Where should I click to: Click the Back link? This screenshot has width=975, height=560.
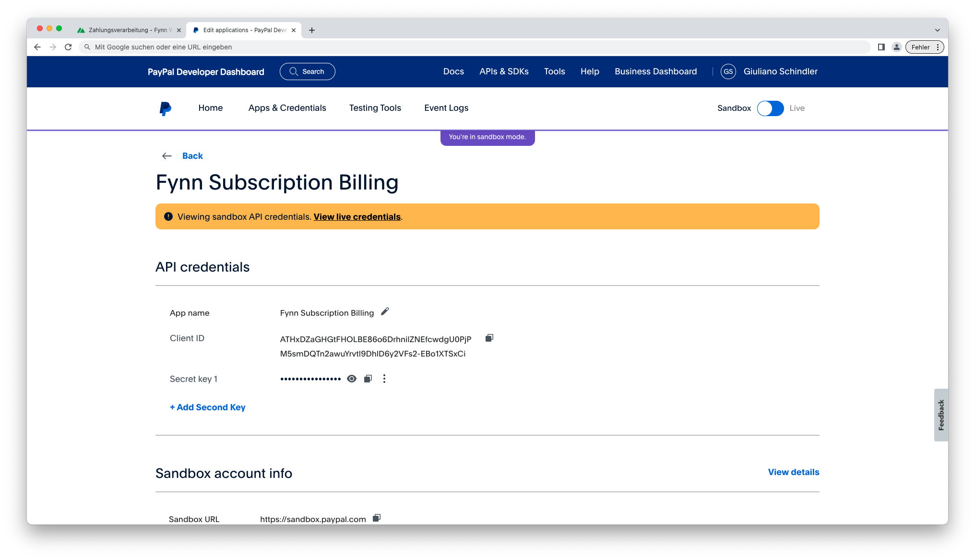coord(192,156)
